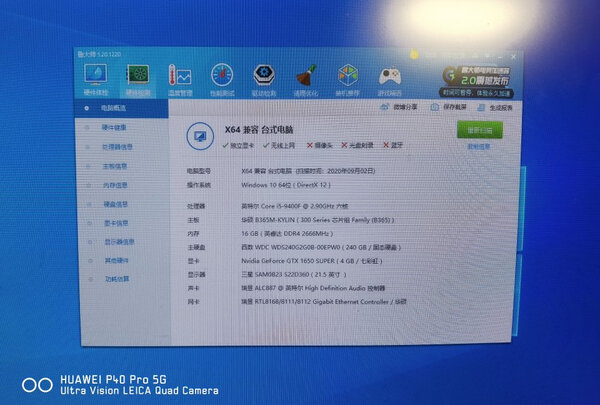This screenshot has width=600, height=405.
Task: Click the 摄像头 red X status
Action: point(320,145)
